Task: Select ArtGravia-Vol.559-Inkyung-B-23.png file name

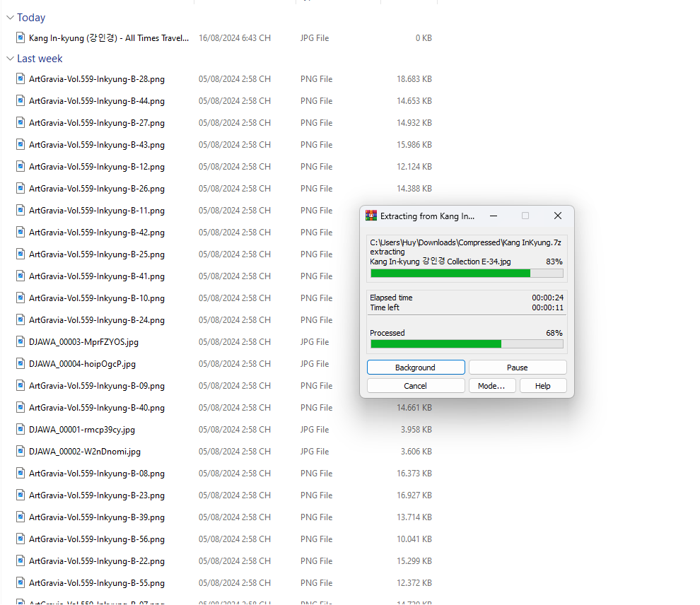Action: coord(97,495)
